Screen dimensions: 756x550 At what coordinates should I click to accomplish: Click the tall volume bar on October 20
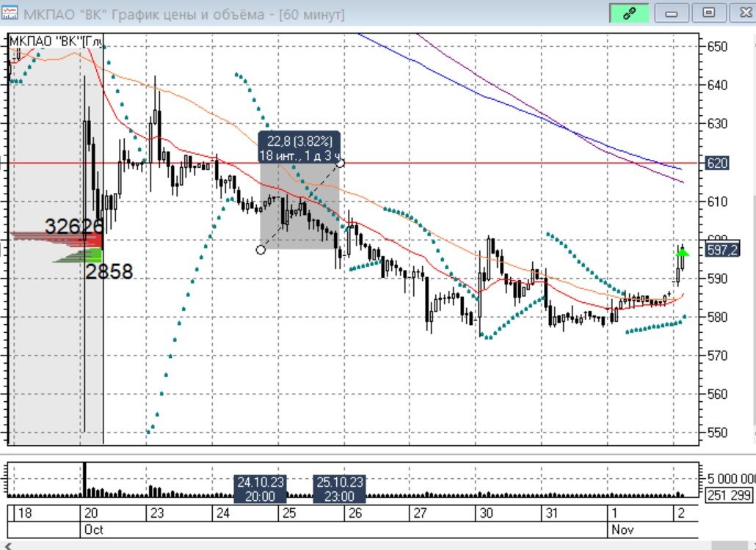click(85, 479)
